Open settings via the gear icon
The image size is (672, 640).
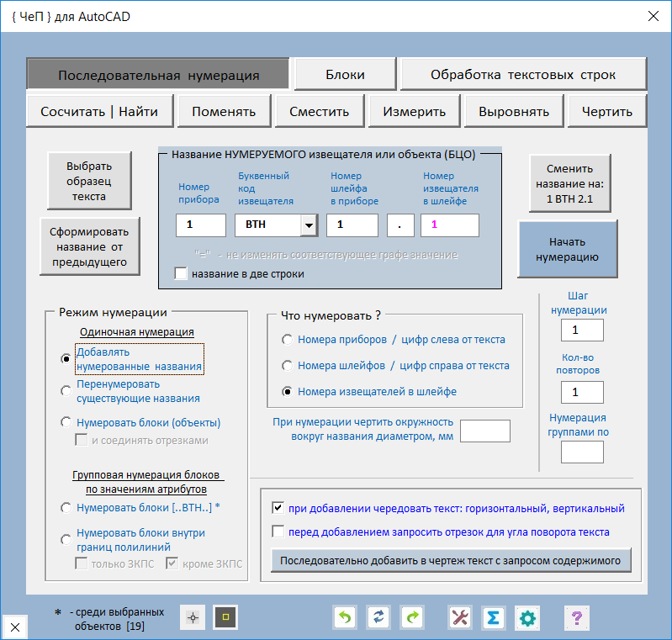coord(527,618)
